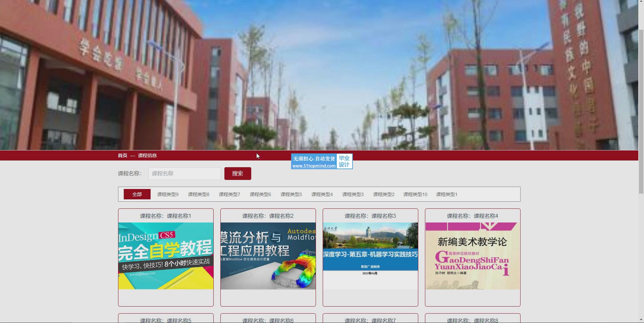Go to 首页 breadcrumb link

tap(122, 155)
